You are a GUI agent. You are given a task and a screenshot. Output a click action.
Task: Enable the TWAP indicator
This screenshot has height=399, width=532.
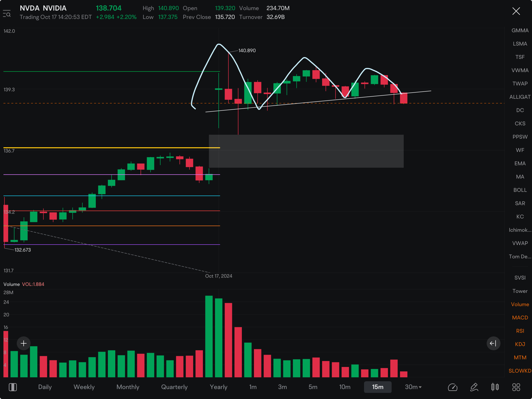tap(520, 84)
